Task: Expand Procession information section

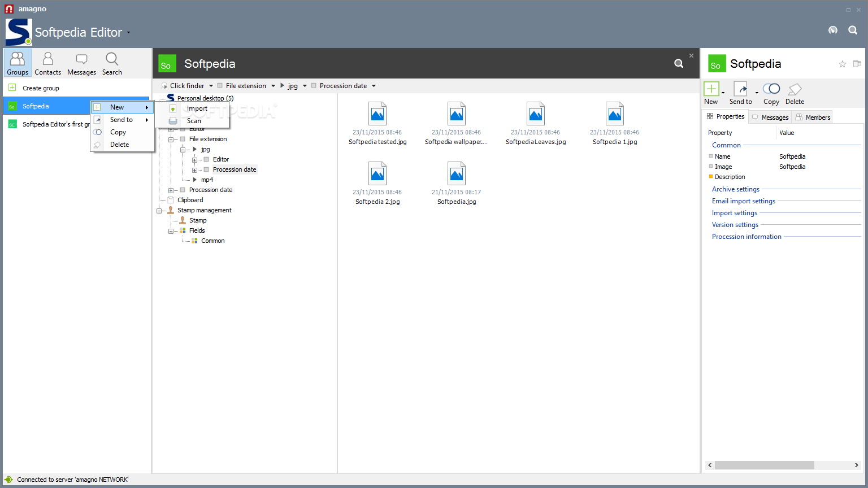Action: click(x=747, y=237)
